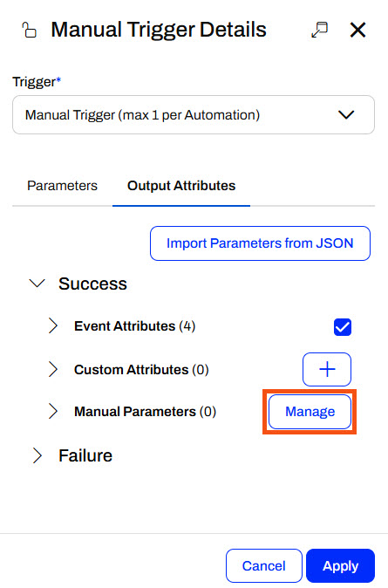
Task: Open Manage for Manual Parameters
Action: [x=310, y=412]
